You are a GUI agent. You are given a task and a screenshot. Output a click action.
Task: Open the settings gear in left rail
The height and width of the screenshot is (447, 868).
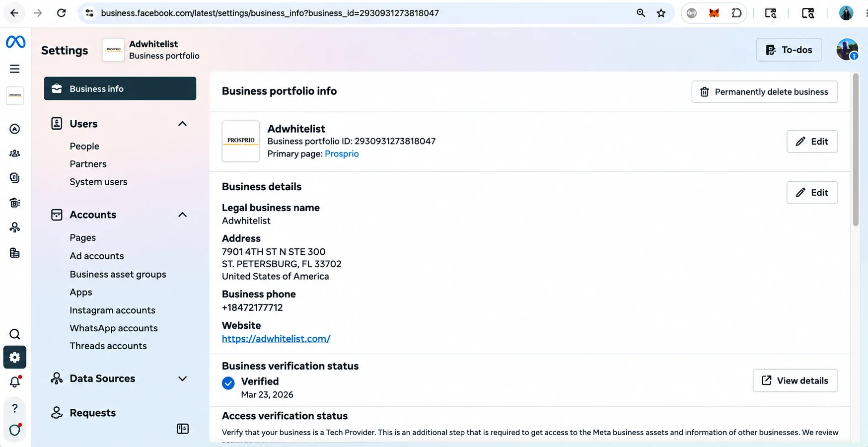pos(15,358)
